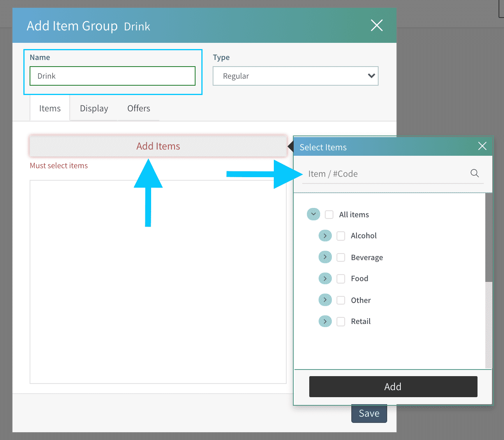Open the Type dropdown showing Regular
Viewport: 504px width, 440px height.
point(295,76)
